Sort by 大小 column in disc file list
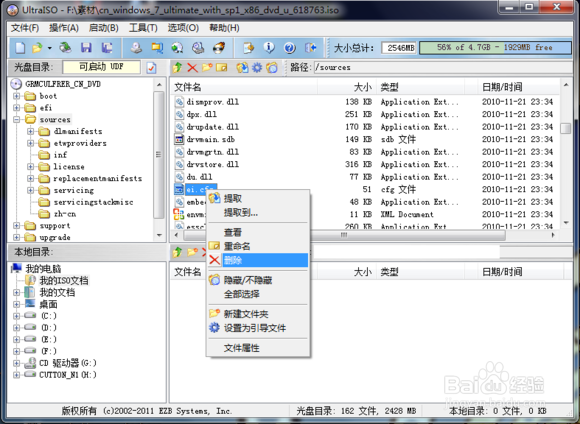580x424 pixels. coord(347,87)
